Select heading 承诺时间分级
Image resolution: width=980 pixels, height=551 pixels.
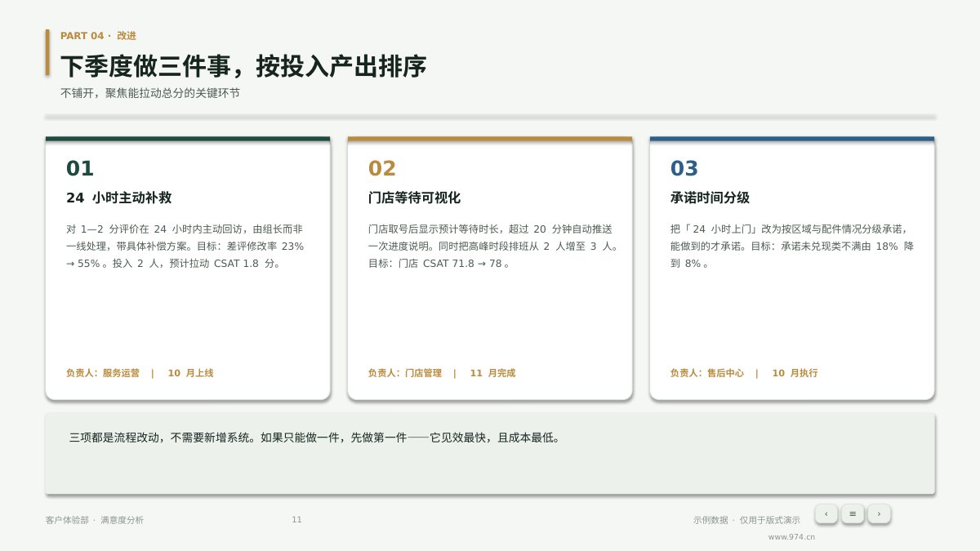coord(710,198)
